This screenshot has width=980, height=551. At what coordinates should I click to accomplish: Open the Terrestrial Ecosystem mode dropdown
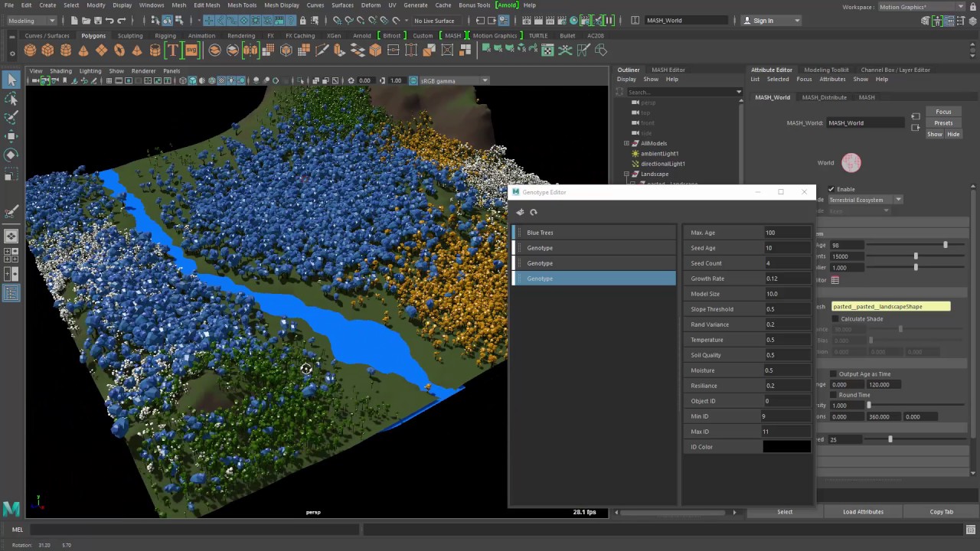pyautogui.click(x=865, y=200)
